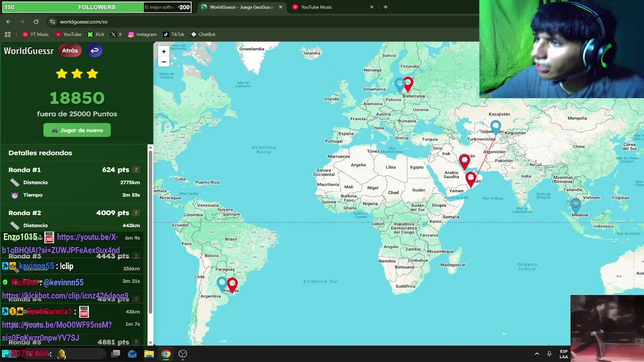Click the results panel scrollbar

click(150, 231)
